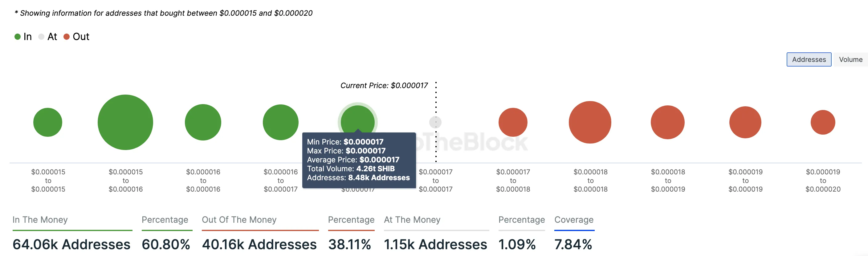Click the $0.000018 to $0.000019 red bubble
This screenshot has width=868, height=256.
click(x=667, y=122)
